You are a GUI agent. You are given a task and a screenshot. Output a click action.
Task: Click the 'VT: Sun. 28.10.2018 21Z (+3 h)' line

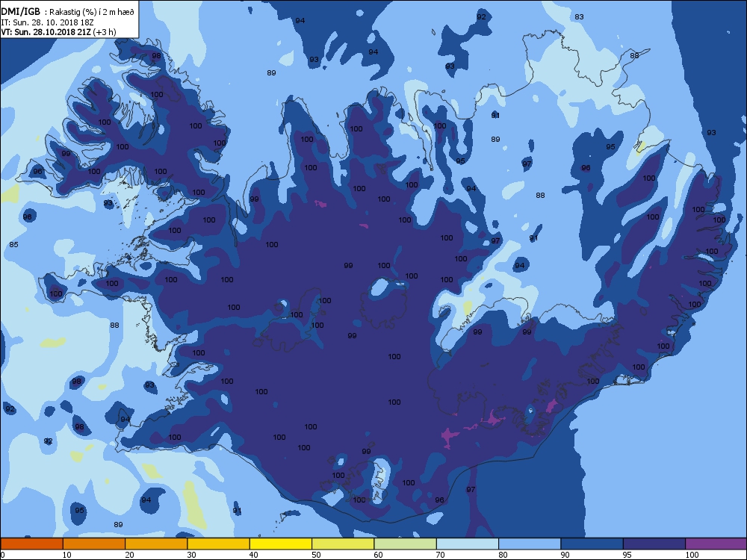pyautogui.click(x=58, y=32)
